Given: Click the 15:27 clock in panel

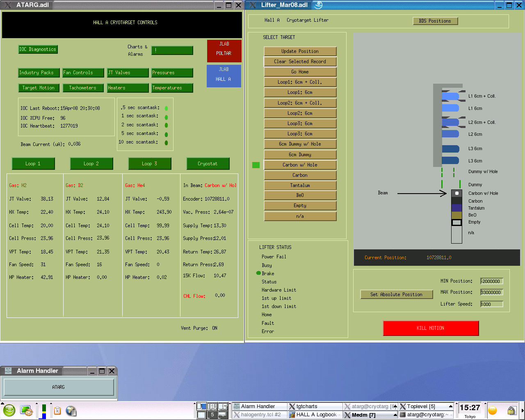Looking at the screenshot, I should coord(470,408).
